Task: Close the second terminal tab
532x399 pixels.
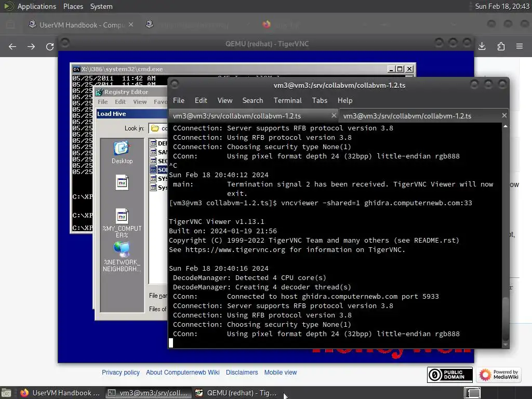Action: tap(504, 116)
